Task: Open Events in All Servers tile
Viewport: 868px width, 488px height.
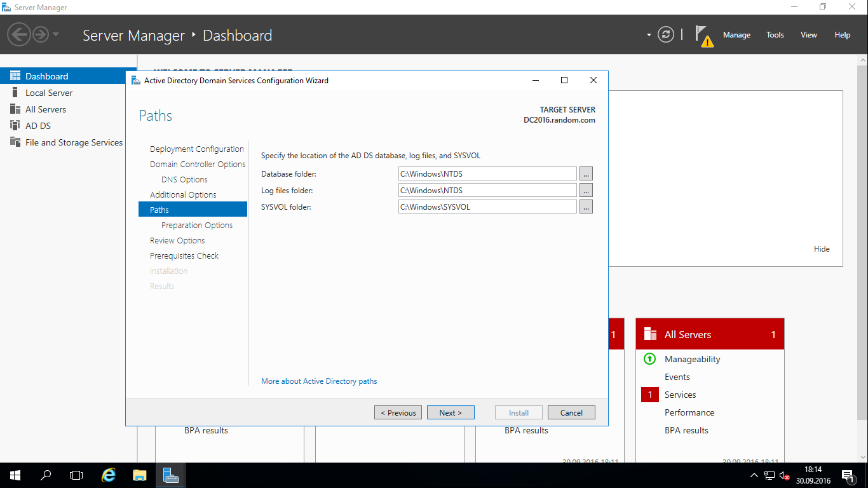Action: click(677, 377)
